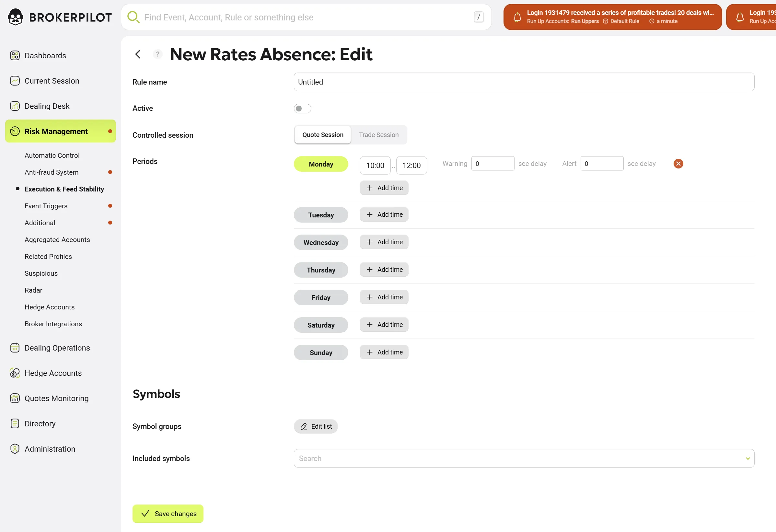Image resolution: width=776 pixels, height=532 pixels.
Task: Toggle the Active switch on
Action: point(302,108)
